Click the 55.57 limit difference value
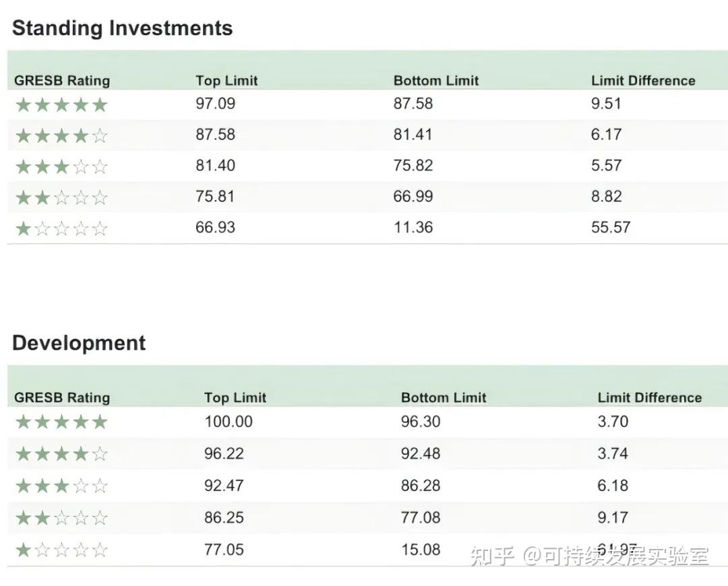This screenshot has height=586, width=728. tap(611, 228)
